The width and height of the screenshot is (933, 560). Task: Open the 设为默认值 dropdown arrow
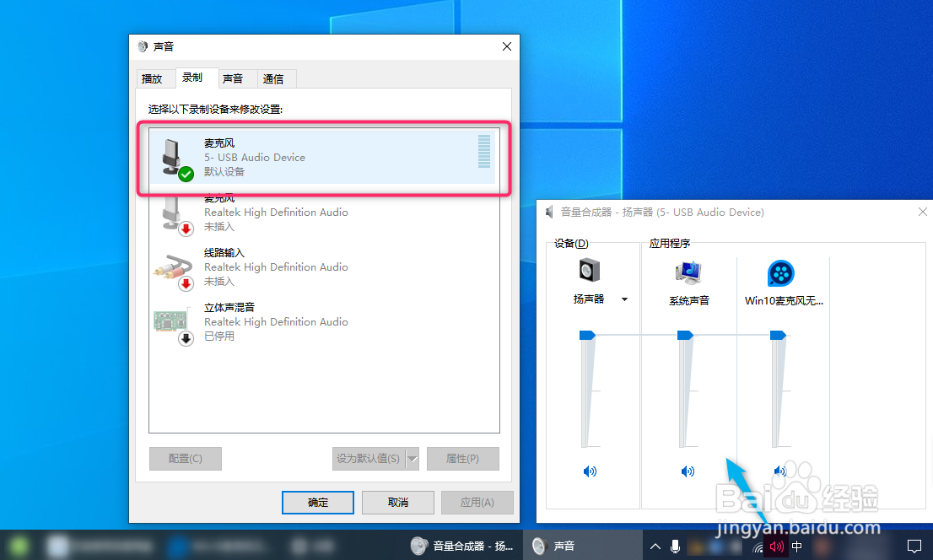tap(412, 458)
